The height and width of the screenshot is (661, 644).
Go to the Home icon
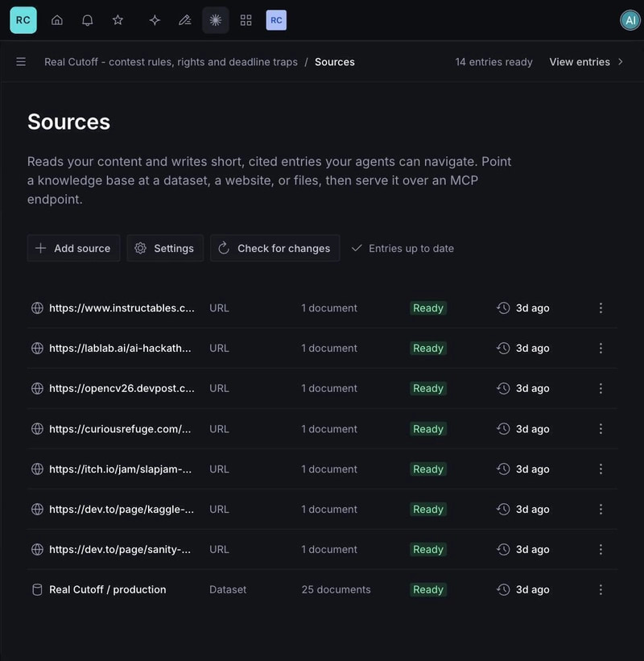(57, 20)
